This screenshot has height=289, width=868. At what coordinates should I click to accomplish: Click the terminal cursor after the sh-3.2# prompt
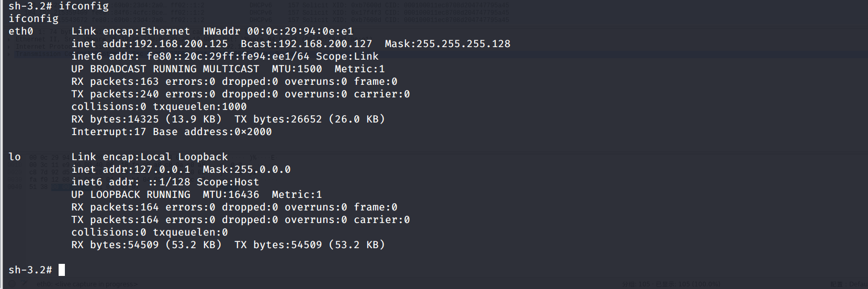pos(62,270)
